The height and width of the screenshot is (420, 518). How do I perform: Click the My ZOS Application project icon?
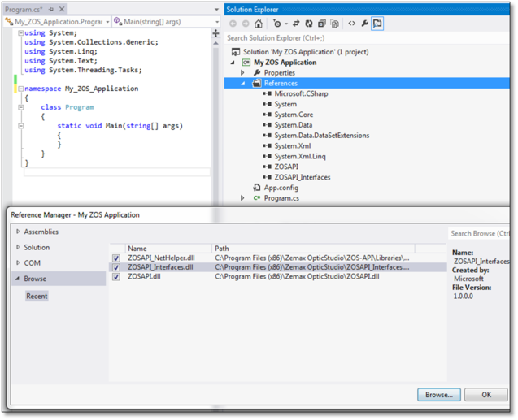click(246, 63)
